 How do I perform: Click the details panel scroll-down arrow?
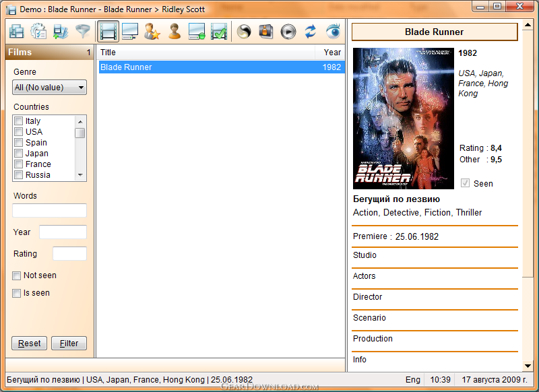point(528,366)
